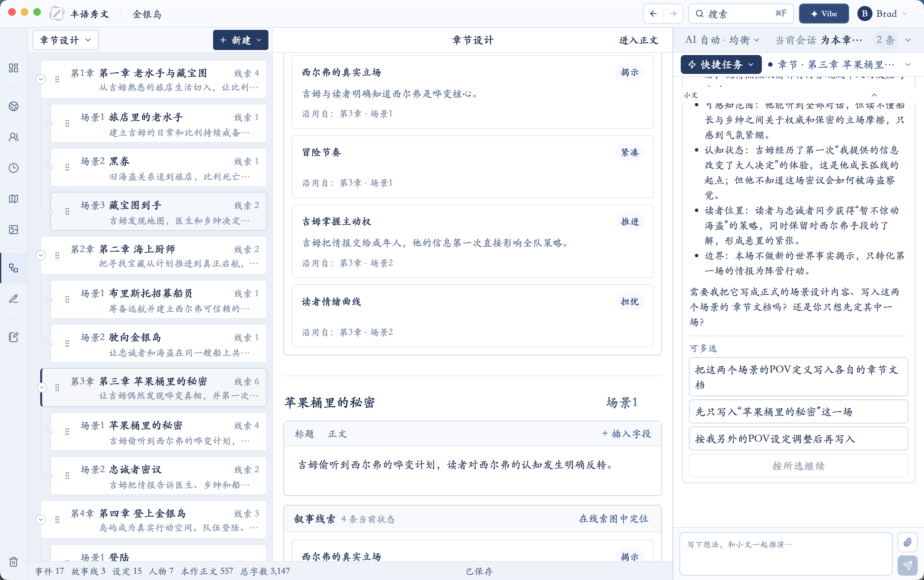The width and height of the screenshot is (924, 580).
Task: Open the 新建 dropdown button
Action: tap(240, 40)
